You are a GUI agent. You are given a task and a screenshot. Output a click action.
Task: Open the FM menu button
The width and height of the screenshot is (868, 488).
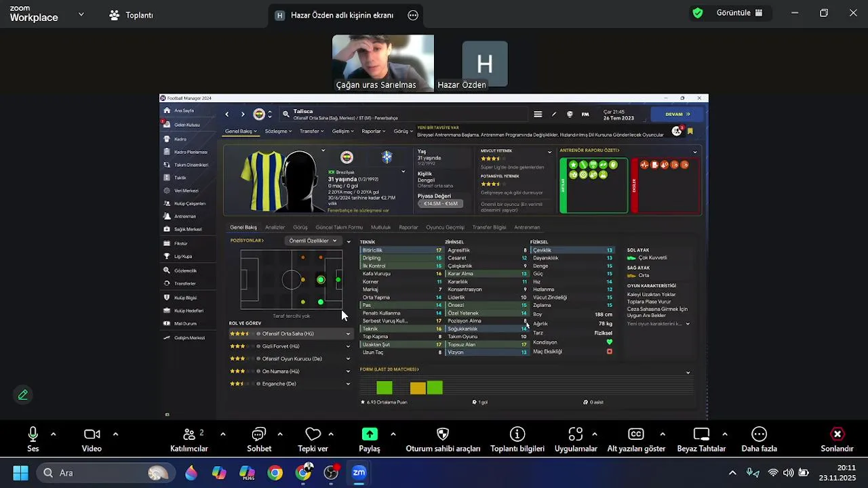coord(585,114)
